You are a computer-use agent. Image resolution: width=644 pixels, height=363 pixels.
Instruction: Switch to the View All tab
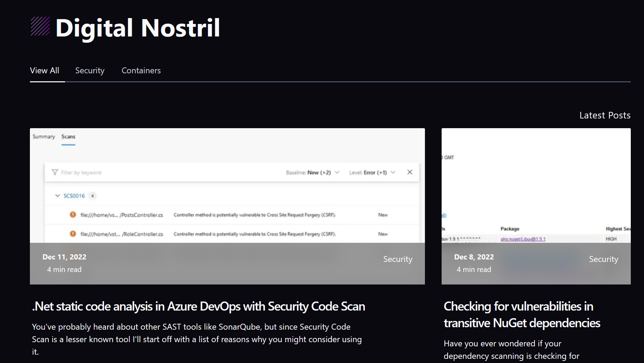(x=45, y=71)
